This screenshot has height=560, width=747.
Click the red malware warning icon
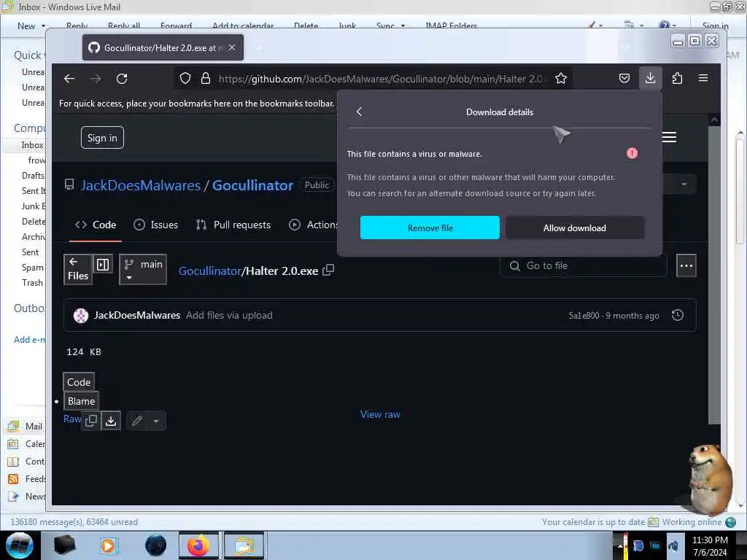pos(632,153)
